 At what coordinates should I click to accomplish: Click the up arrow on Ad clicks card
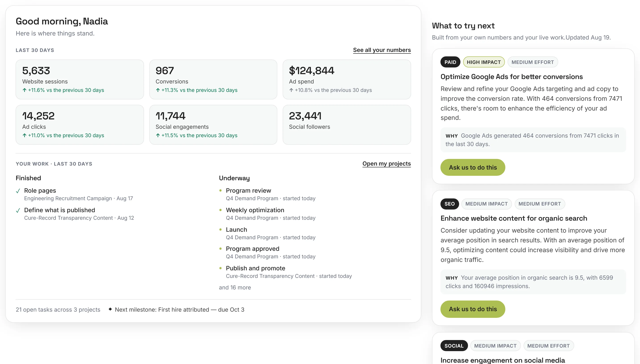click(24, 135)
